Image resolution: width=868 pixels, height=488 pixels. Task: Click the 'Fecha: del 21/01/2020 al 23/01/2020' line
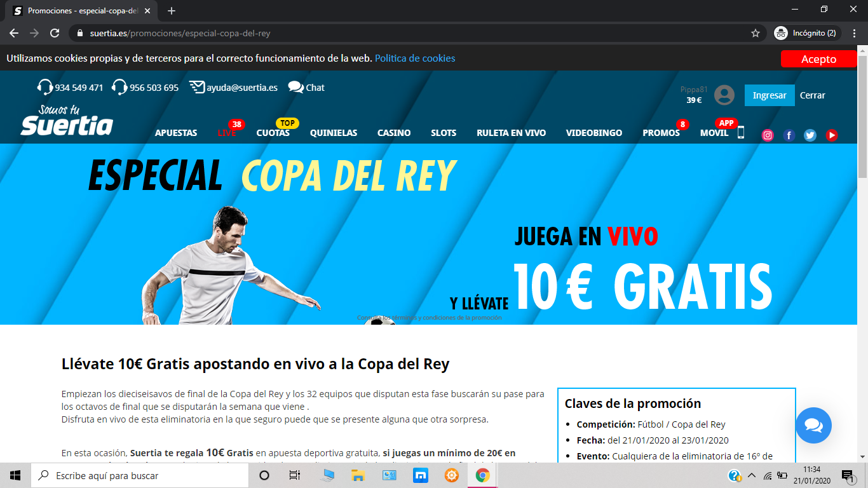point(653,440)
